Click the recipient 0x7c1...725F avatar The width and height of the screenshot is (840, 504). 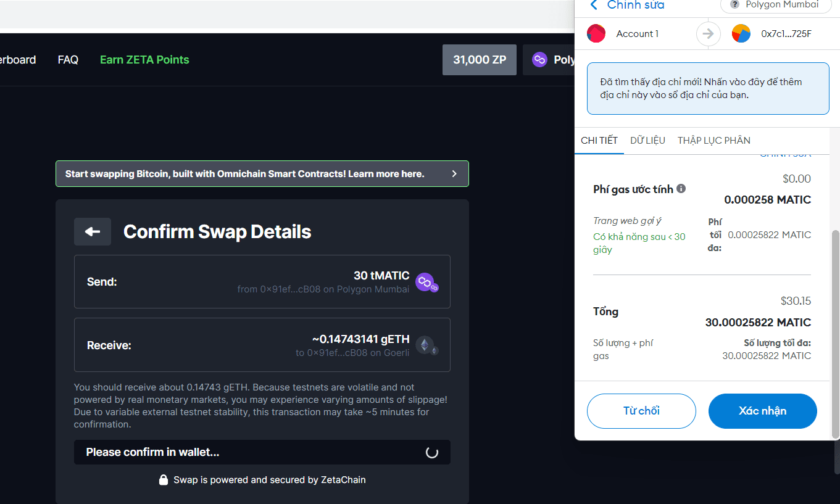click(x=741, y=33)
